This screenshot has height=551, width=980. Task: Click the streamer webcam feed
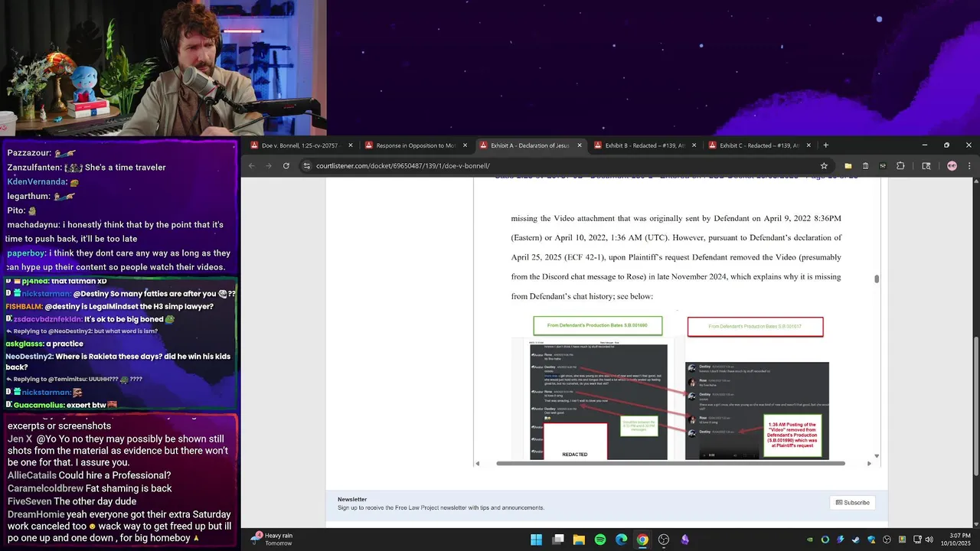coord(163,68)
